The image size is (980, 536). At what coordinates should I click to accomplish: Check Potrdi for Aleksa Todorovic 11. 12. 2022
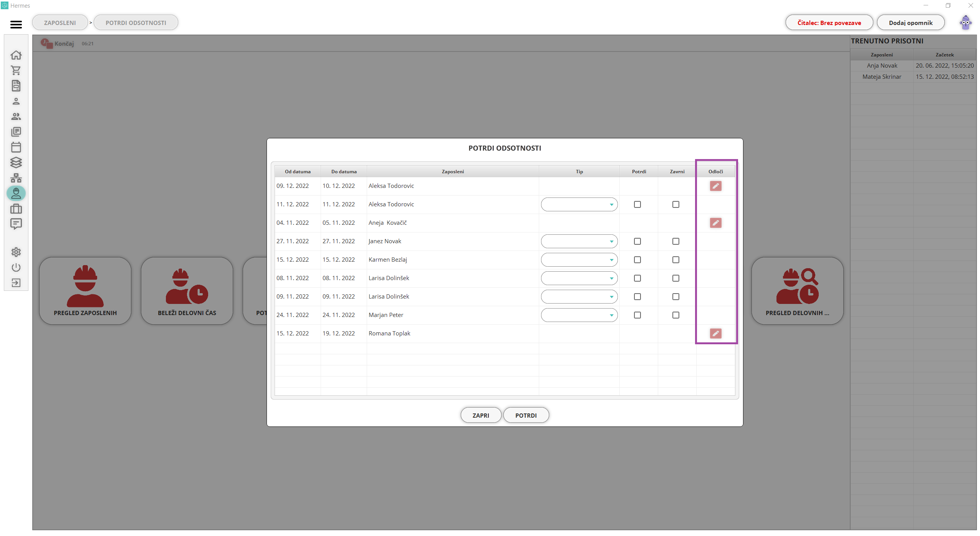[x=637, y=204]
